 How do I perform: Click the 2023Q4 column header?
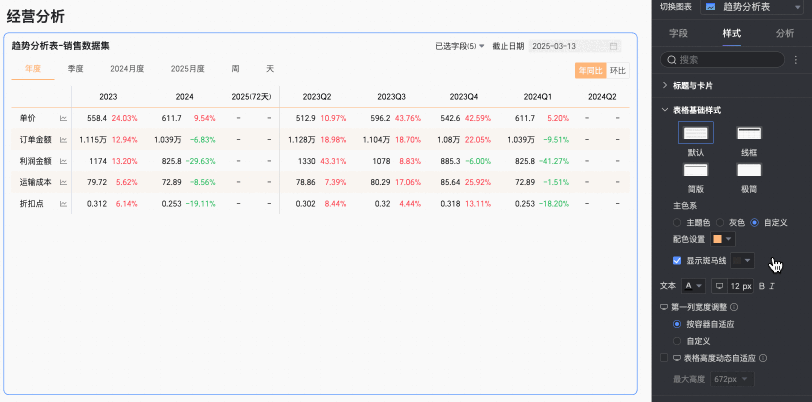(x=464, y=97)
